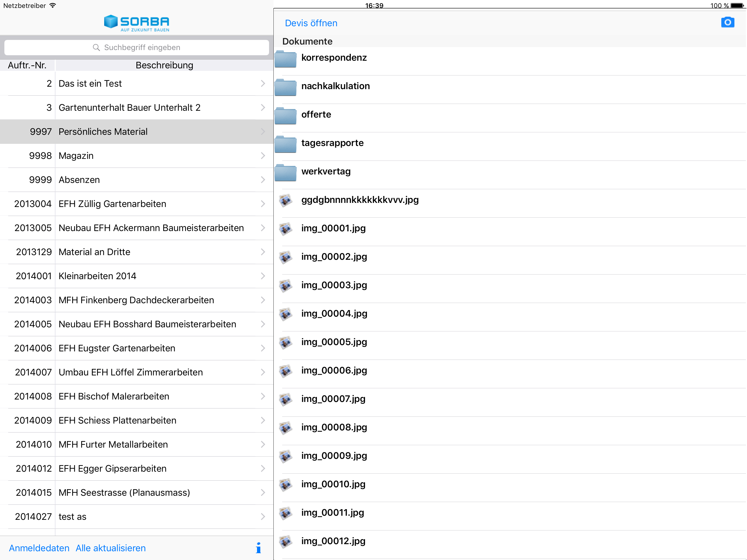Open the tagesrapporte folder icon
747x560 pixels.
(x=285, y=144)
